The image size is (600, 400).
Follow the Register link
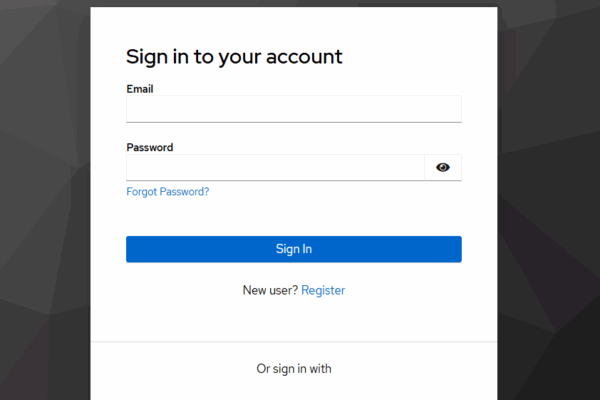pos(323,290)
